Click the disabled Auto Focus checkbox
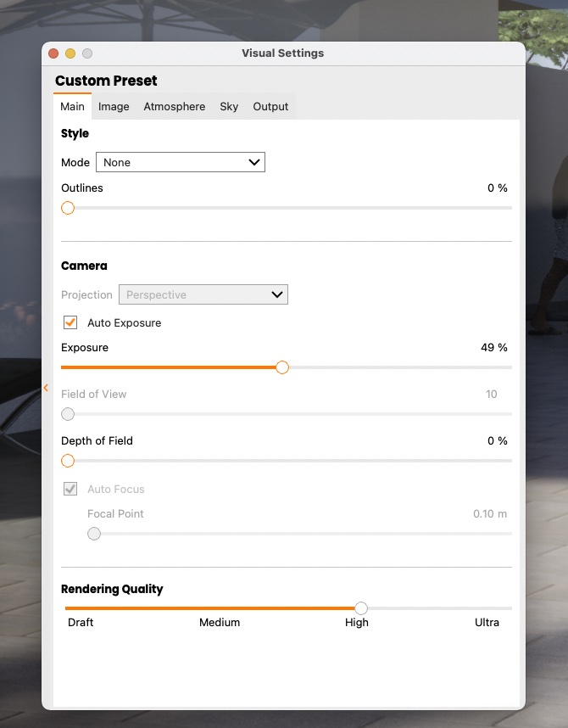 click(70, 490)
